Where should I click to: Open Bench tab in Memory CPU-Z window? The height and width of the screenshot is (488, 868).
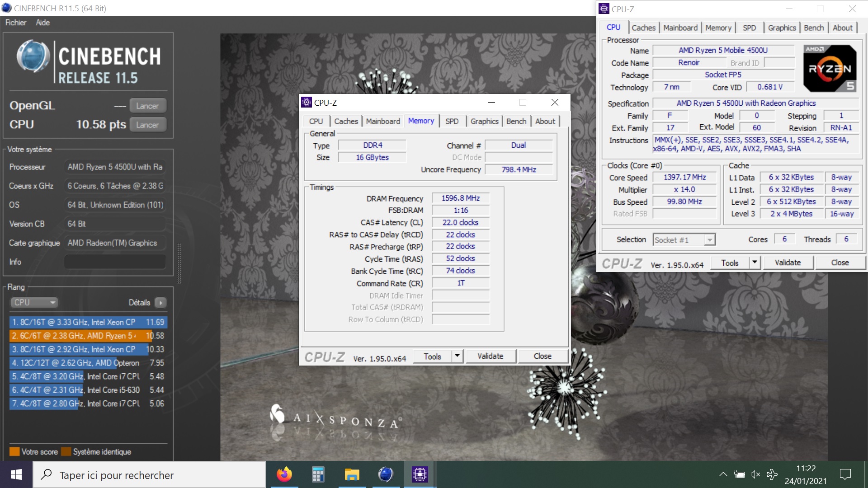click(x=516, y=121)
